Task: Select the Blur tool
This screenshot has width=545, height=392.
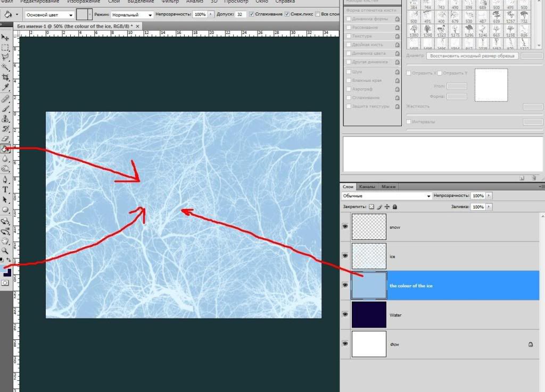Action: [x=5, y=159]
